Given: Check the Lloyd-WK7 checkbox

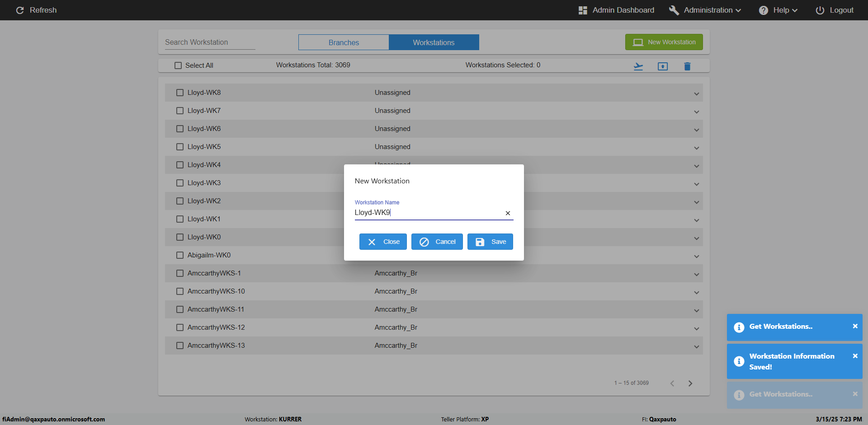Looking at the screenshot, I should pos(180,111).
